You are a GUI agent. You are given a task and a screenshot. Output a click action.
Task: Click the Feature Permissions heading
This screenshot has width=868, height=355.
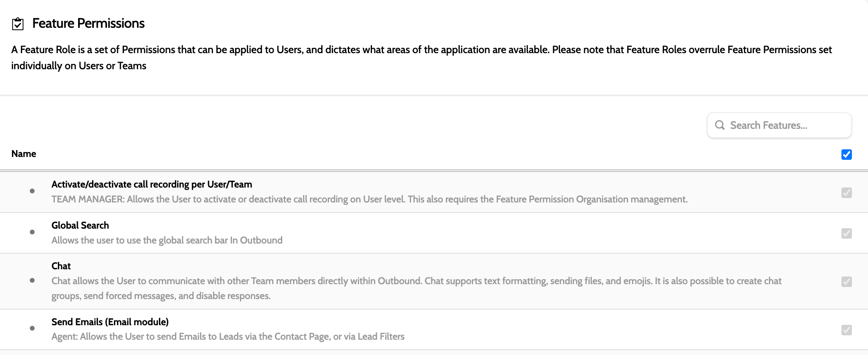tap(89, 23)
